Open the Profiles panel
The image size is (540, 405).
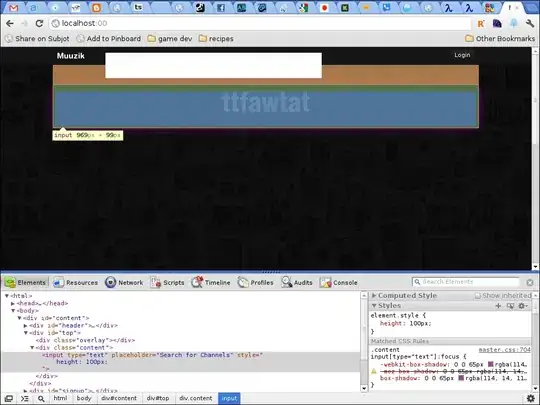tap(256, 282)
